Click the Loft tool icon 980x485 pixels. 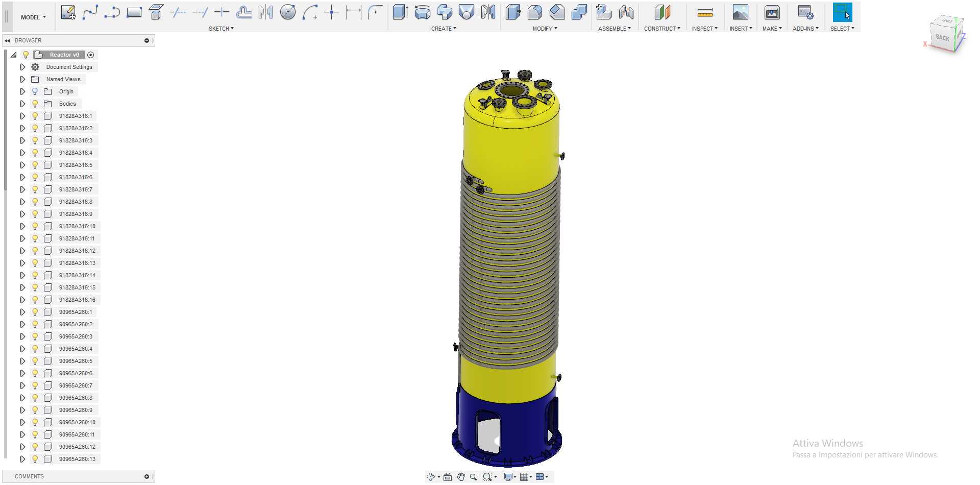click(466, 12)
